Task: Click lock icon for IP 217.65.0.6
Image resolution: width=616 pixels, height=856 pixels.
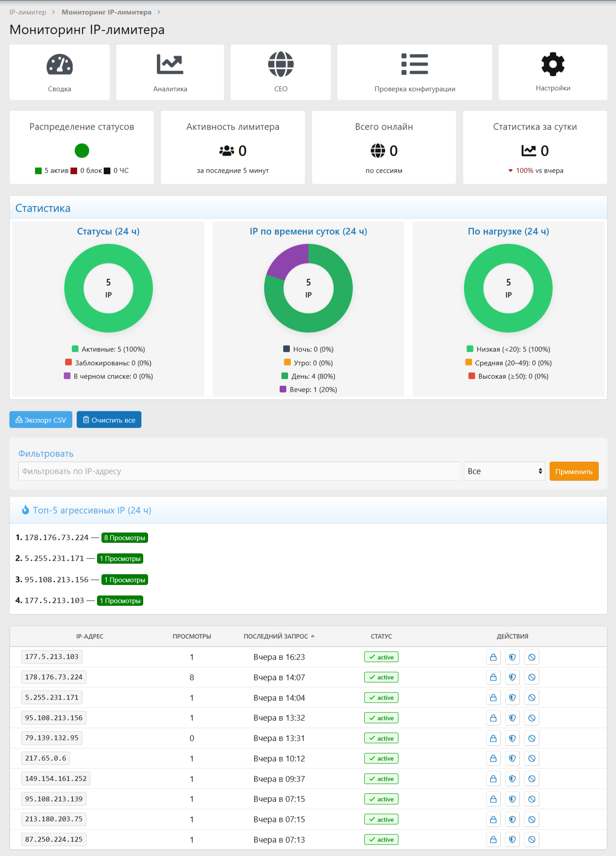Action: click(493, 759)
